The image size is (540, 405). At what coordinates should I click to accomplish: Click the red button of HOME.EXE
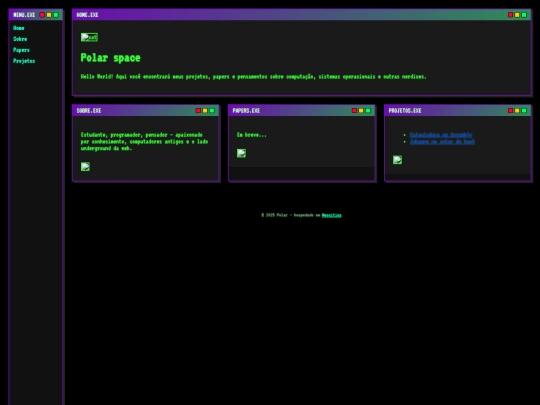tap(510, 15)
